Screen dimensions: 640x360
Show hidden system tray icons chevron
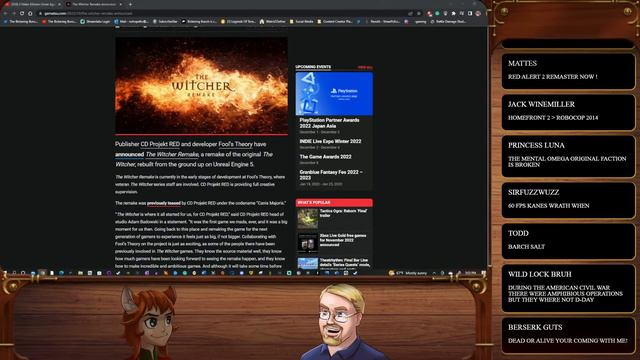[x=434, y=273]
